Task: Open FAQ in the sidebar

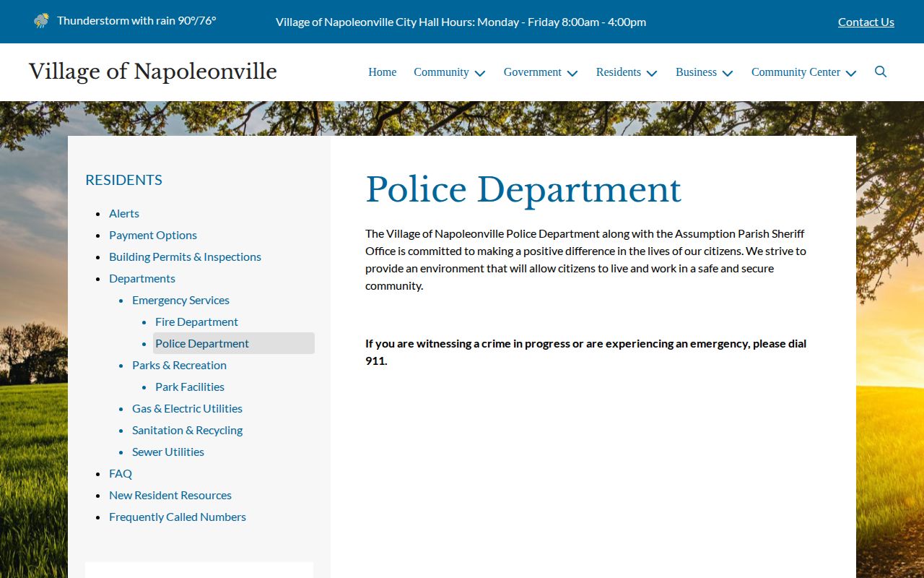Action: pos(121,473)
